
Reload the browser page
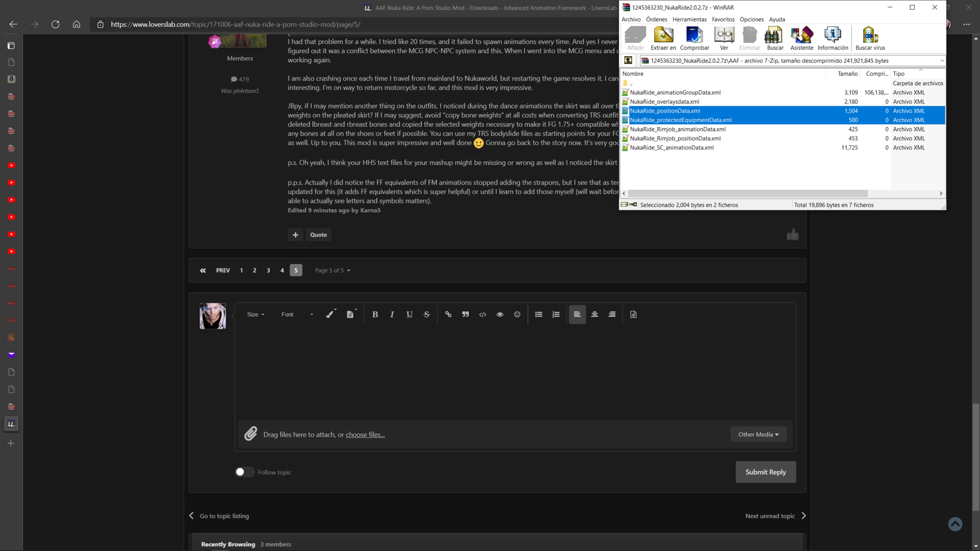point(56,24)
